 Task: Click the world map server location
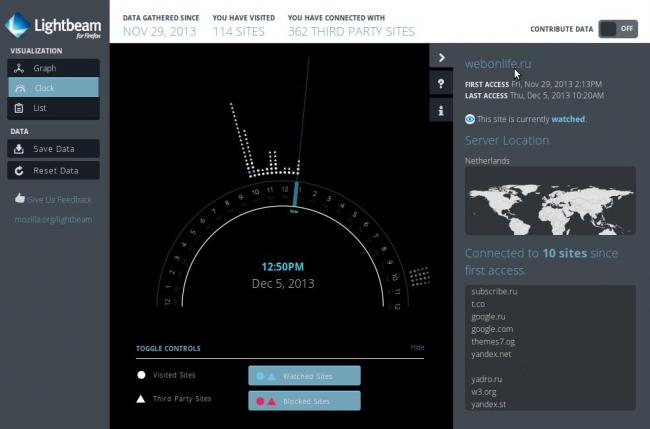550,201
